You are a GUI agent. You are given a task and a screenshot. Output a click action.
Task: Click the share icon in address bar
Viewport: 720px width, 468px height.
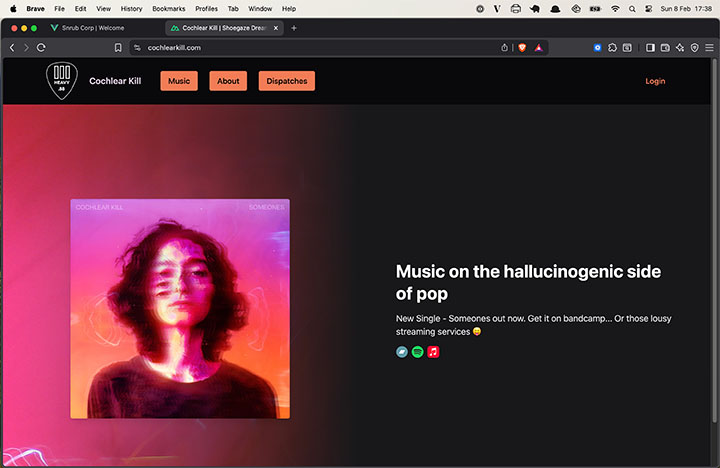pyautogui.click(x=504, y=47)
